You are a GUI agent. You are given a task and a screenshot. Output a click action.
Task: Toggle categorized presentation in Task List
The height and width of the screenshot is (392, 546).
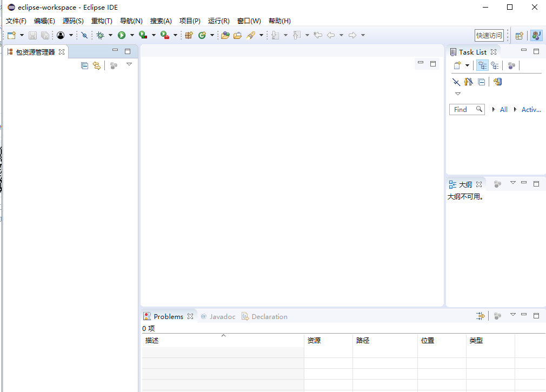pos(482,65)
